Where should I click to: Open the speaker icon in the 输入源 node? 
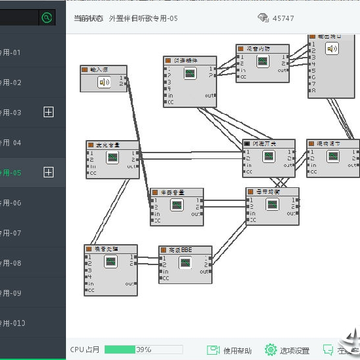pos(104,82)
